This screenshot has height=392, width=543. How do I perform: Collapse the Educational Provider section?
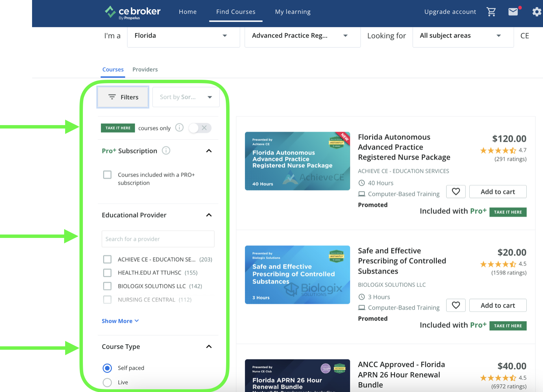tap(209, 215)
